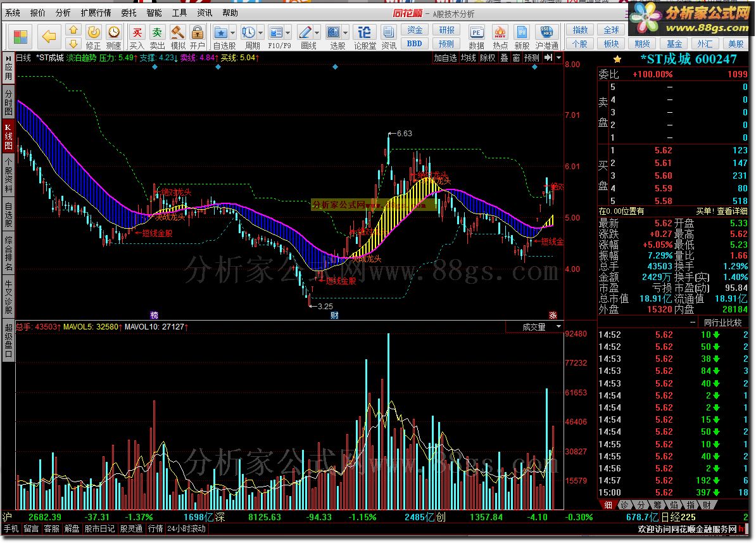Click the 财 marker on chart bottom
The image size is (756, 543).
coord(334,315)
